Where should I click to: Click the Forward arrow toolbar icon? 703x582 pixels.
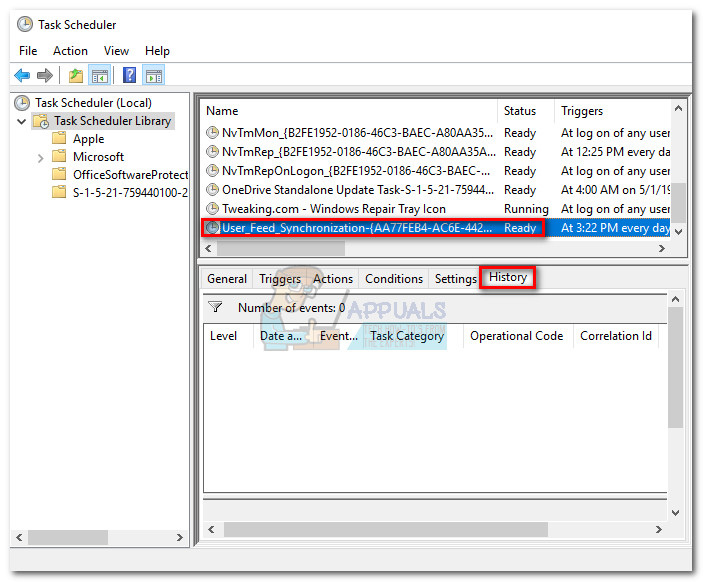[x=44, y=75]
